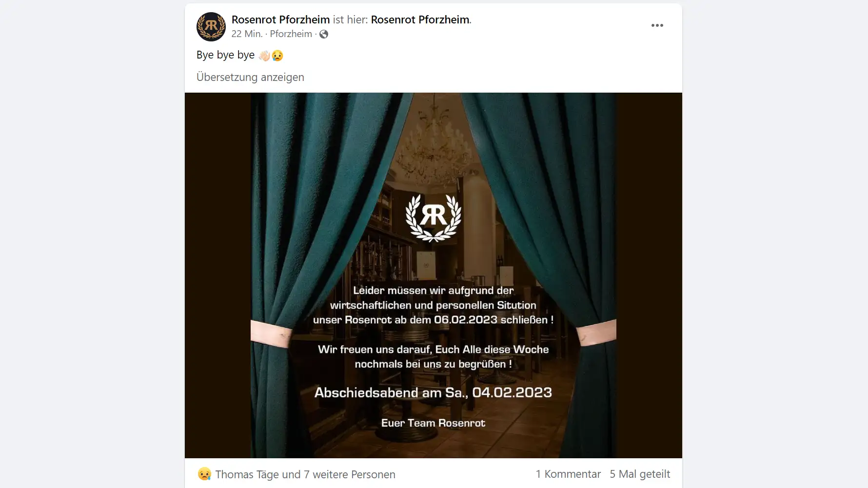868x488 pixels.
Task: Click the waving hand emoji in post text
Action: coord(264,56)
